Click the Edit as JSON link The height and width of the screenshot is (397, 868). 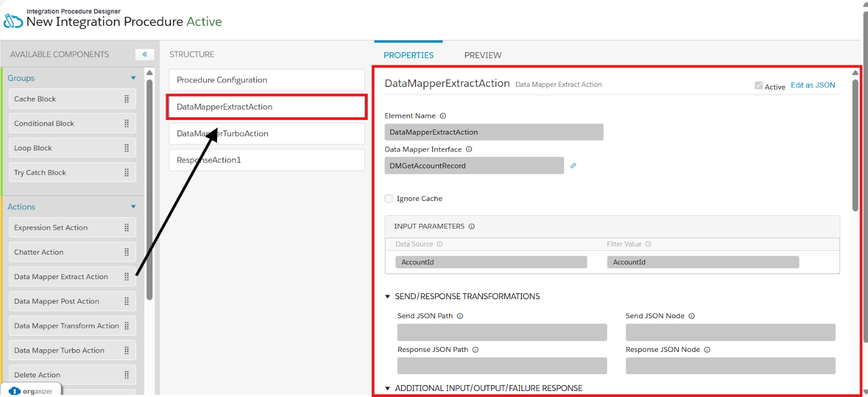coord(813,85)
